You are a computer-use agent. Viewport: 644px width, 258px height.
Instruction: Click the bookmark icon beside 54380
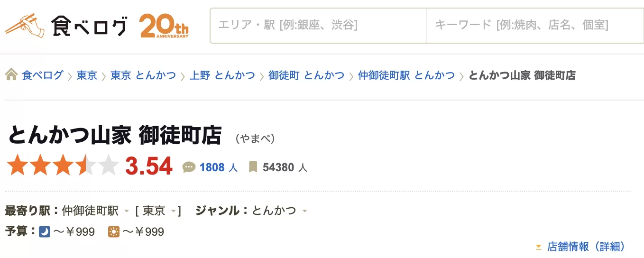253,167
